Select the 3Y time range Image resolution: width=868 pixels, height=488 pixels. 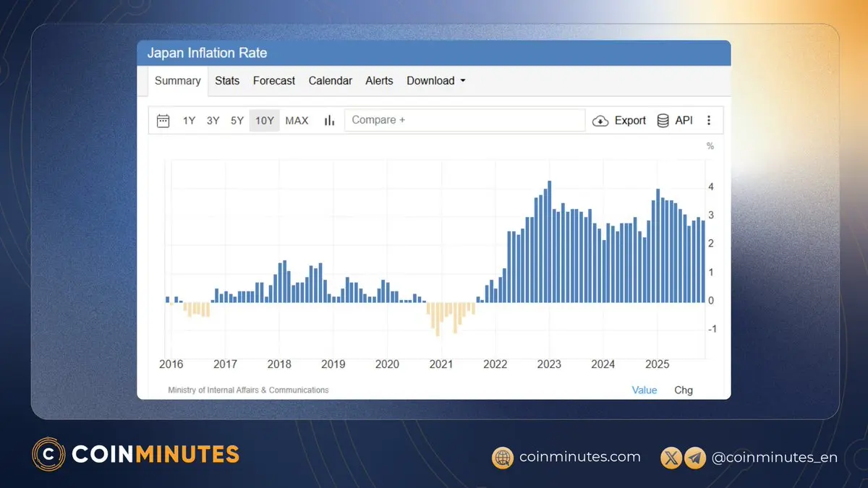click(x=213, y=121)
